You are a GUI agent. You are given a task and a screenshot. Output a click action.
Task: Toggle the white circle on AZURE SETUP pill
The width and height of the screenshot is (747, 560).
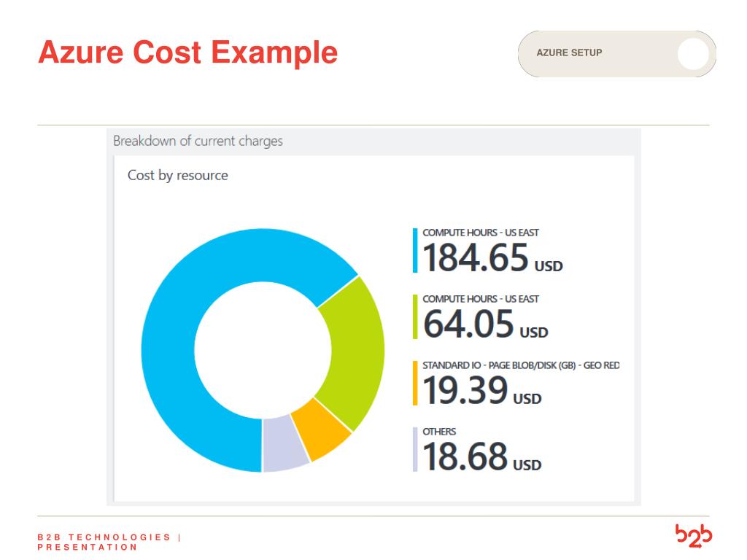pyautogui.click(x=693, y=54)
